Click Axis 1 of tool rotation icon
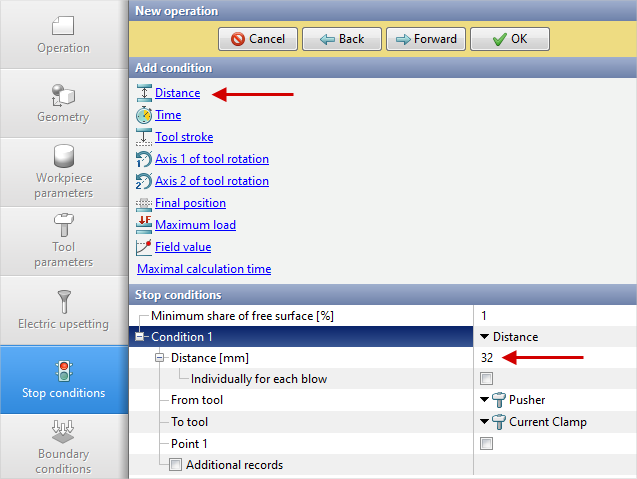 [x=144, y=159]
